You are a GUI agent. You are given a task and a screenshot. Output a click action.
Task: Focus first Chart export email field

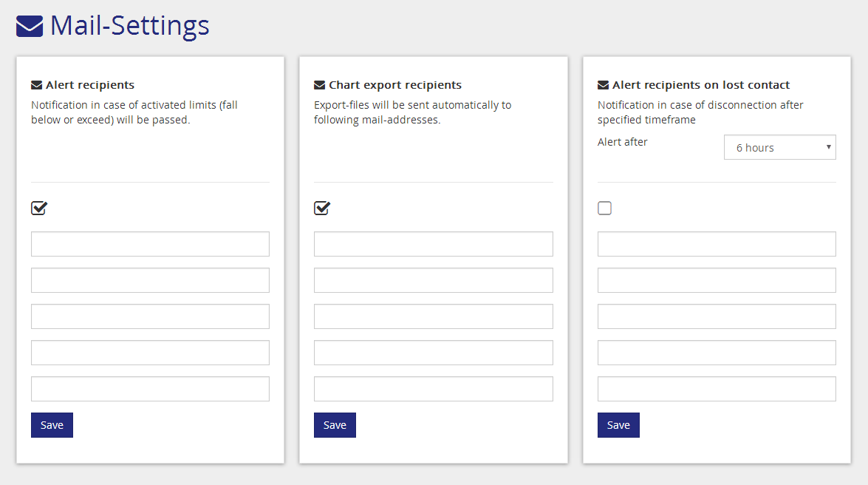coord(433,244)
